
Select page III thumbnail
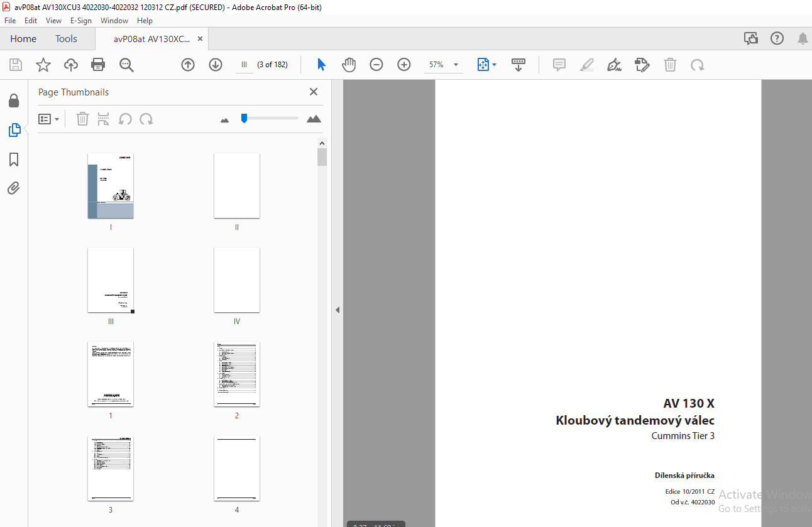[111, 280]
